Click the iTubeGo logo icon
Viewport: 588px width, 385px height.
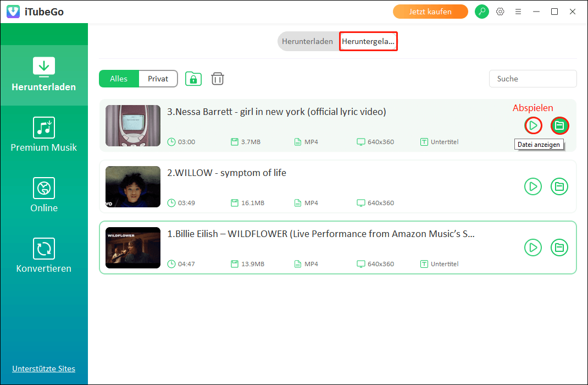pos(13,12)
